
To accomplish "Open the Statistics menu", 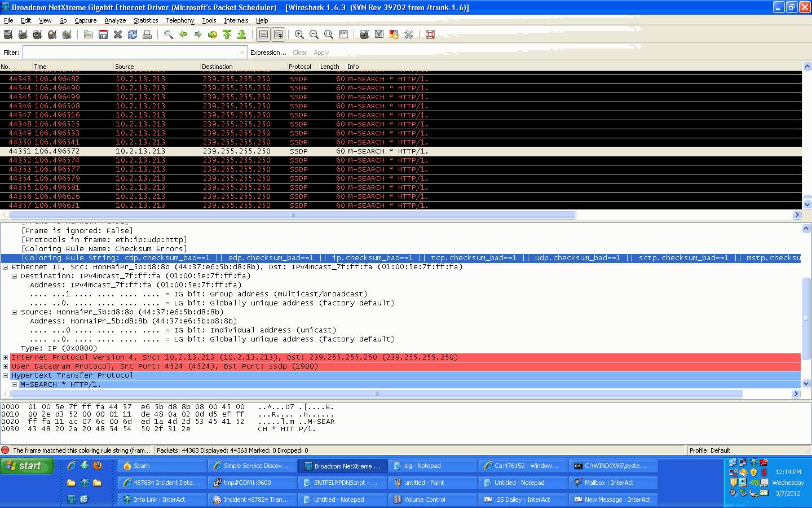I will coord(146,20).
